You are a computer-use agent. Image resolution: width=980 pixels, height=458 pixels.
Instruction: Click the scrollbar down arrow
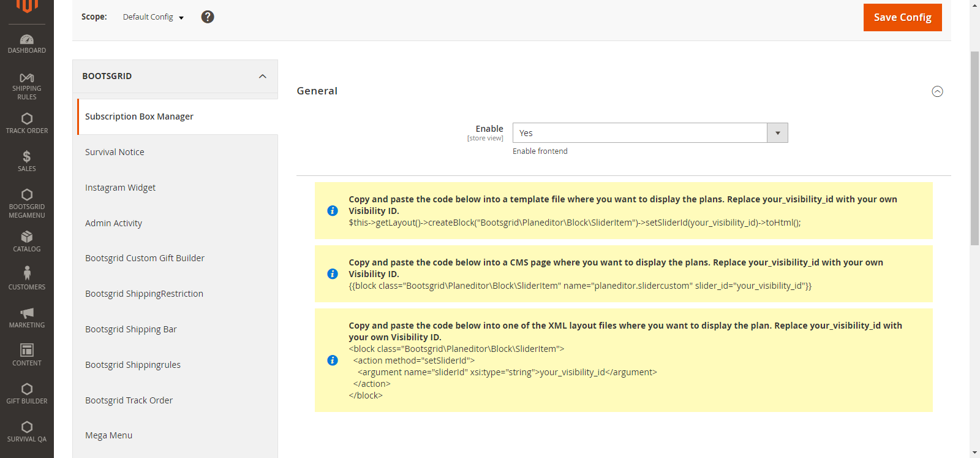point(974,453)
